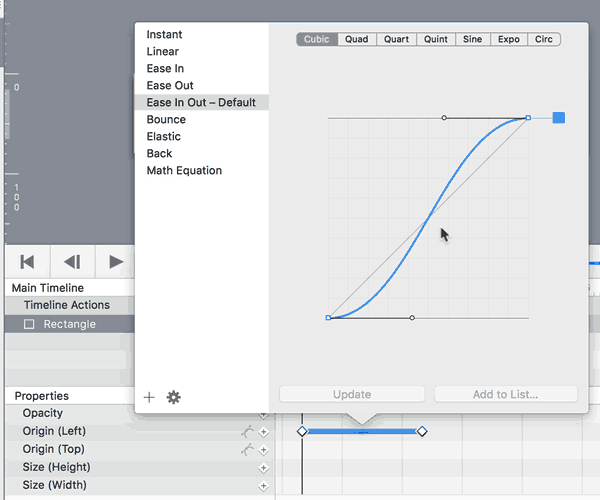Switch to the Expo easing tab
Image resolution: width=600 pixels, height=500 pixels.
508,40
